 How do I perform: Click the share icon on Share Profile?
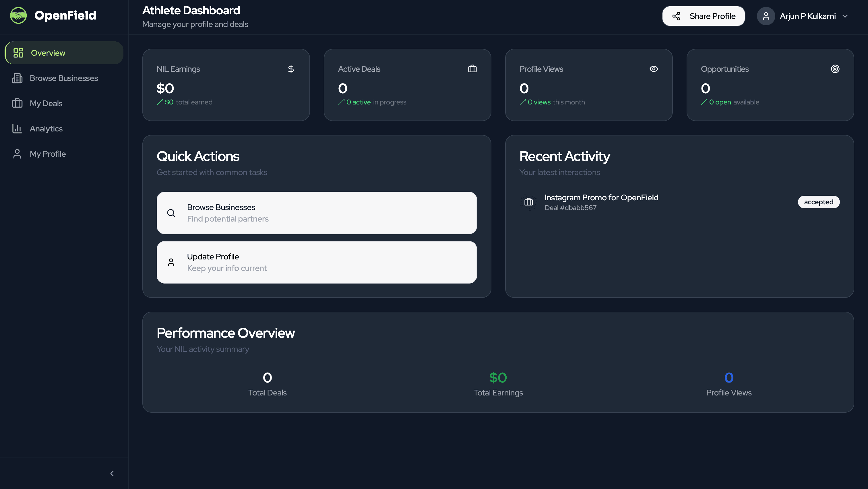676,16
